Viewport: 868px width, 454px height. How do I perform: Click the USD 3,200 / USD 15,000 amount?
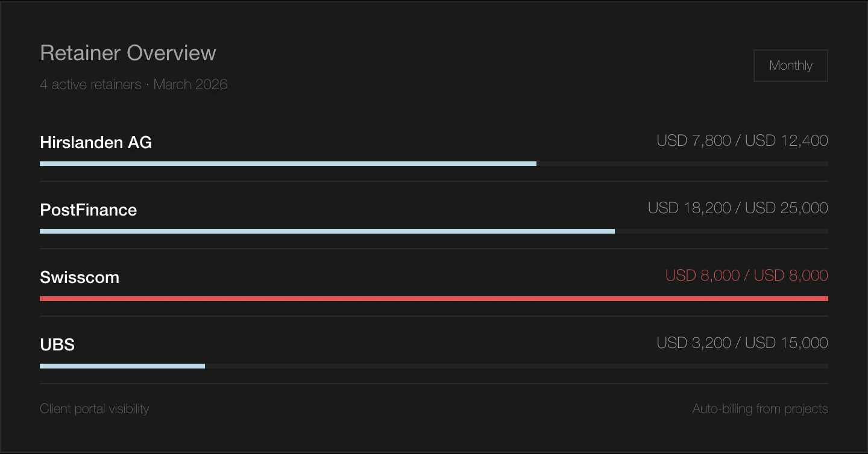pyautogui.click(x=742, y=343)
